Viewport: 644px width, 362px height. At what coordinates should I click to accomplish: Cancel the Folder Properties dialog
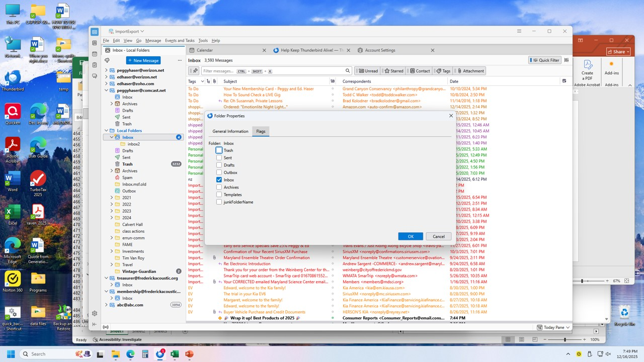point(438,236)
